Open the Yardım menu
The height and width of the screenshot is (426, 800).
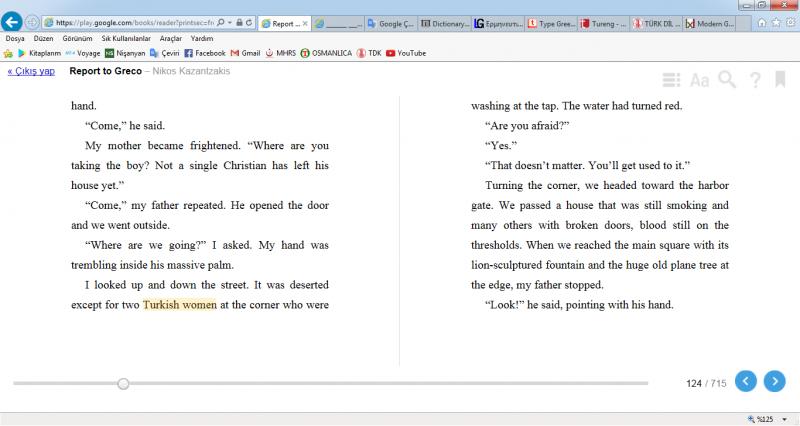point(202,38)
